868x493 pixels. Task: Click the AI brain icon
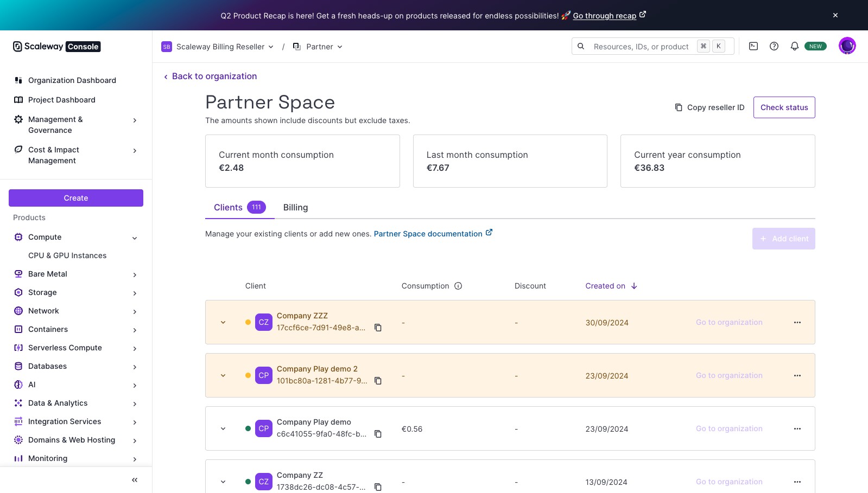tap(18, 385)
